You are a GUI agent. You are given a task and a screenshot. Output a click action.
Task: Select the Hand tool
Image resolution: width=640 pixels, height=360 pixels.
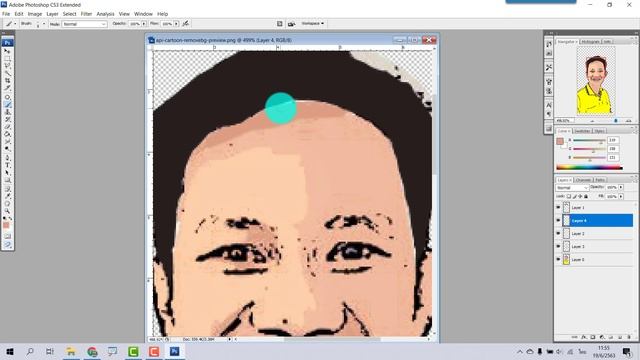tap(7, 204)
